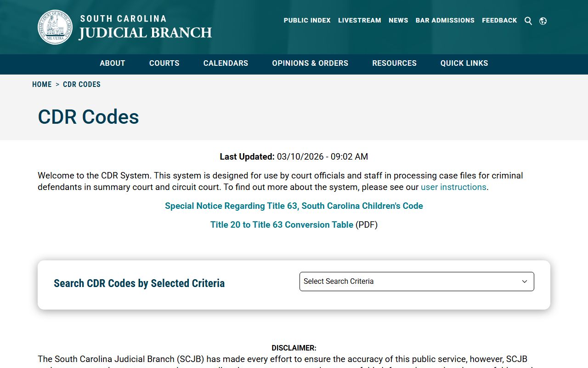Click the globe language icon

pos(543,21)
